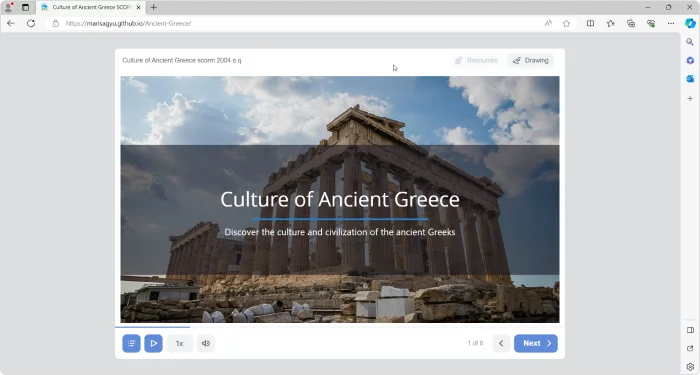Click the '1 of 6' slide counter
The image size is (700, 375).
click(475, 343)
